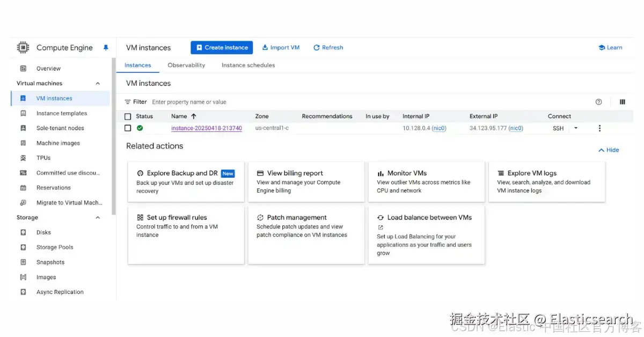The height and width of the screenshot is (337, 644).
Task: Click the Name column sort arrow
Action: tap(194, 116)
